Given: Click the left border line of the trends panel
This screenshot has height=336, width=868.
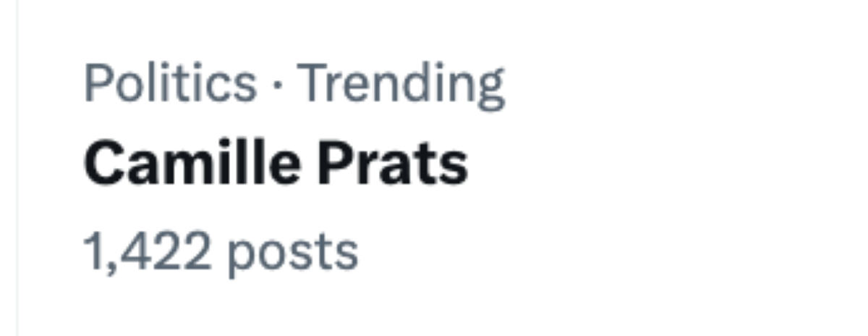Looking at the screenshot, I should 17,168.
